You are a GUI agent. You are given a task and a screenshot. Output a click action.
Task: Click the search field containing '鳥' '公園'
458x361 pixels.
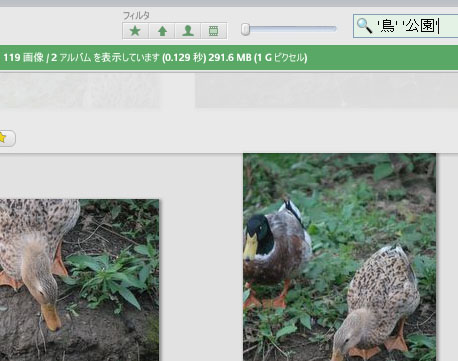point(406,26)
